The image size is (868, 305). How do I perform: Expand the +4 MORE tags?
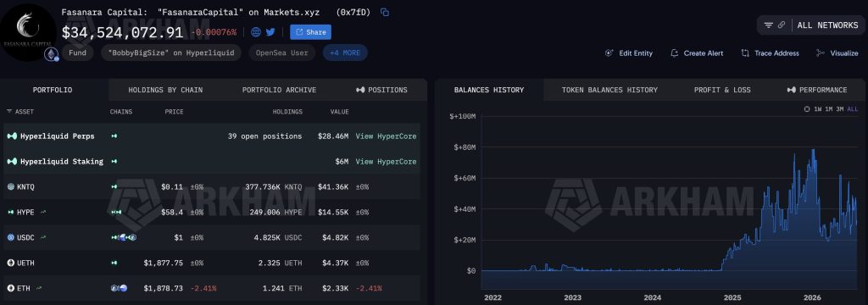click(345, 53)
